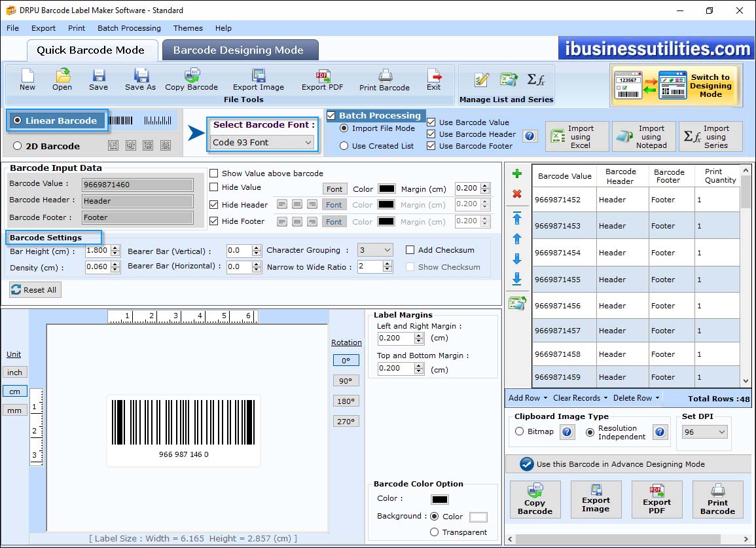Select the Linear Barcode radio button

click(x=18, y=120)
